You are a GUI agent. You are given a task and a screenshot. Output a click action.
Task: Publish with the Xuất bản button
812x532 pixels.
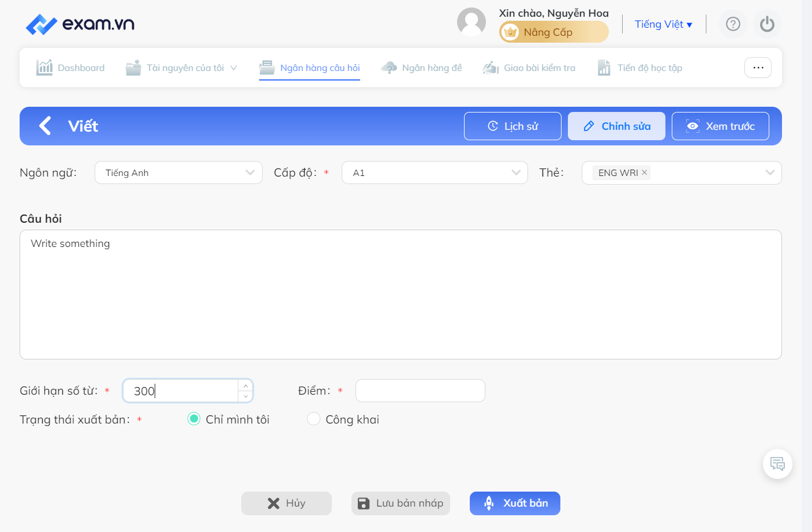515,503
